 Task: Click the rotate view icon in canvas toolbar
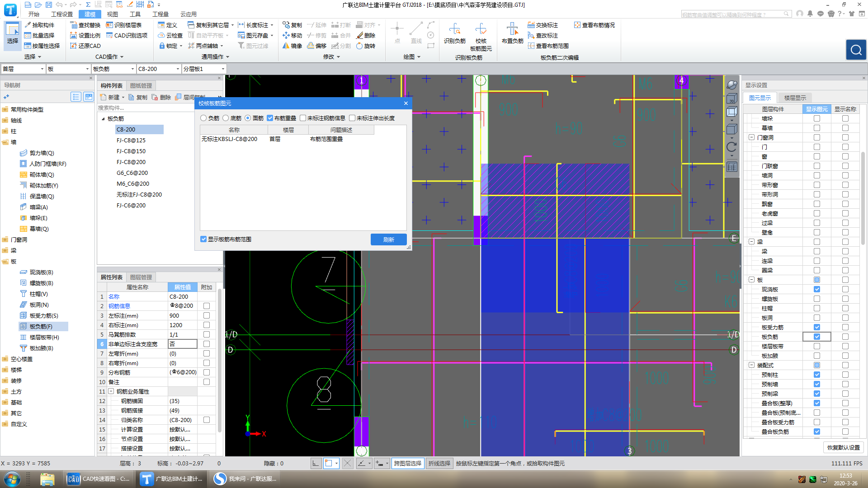pos(731,147)
